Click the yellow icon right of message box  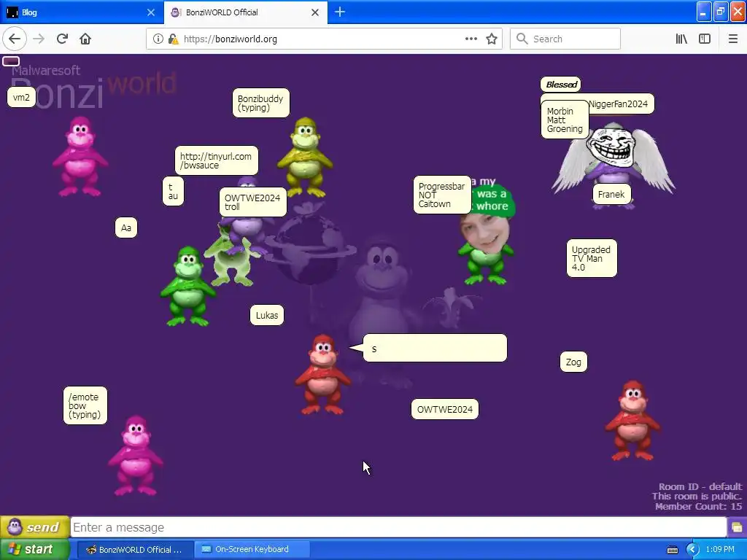pyautogui.click(x=737, y=527)
